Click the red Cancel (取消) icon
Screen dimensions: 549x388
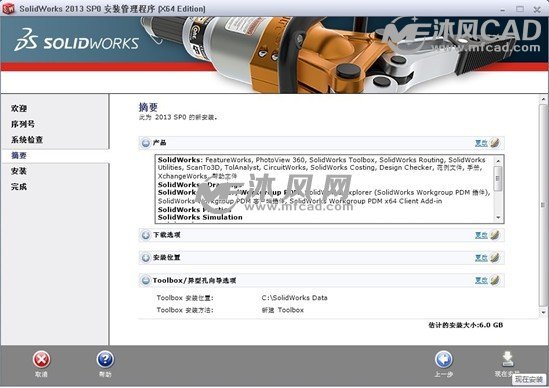42,360
